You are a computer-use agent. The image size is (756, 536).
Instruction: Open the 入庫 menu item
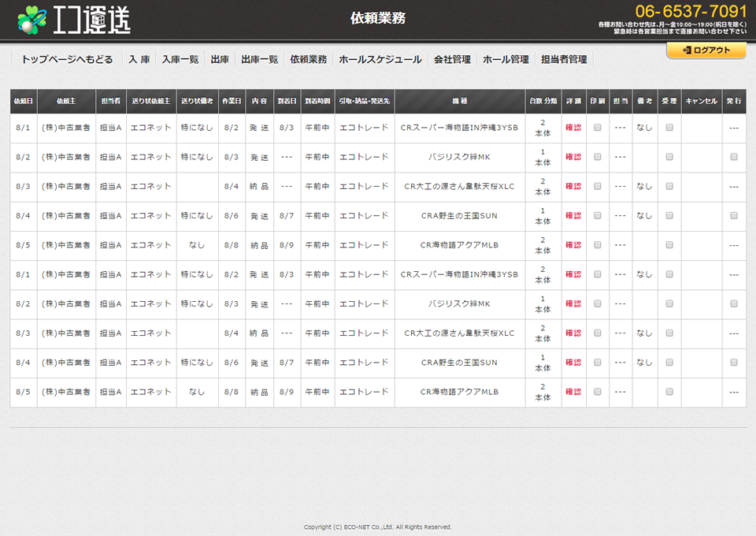point(139,59)
